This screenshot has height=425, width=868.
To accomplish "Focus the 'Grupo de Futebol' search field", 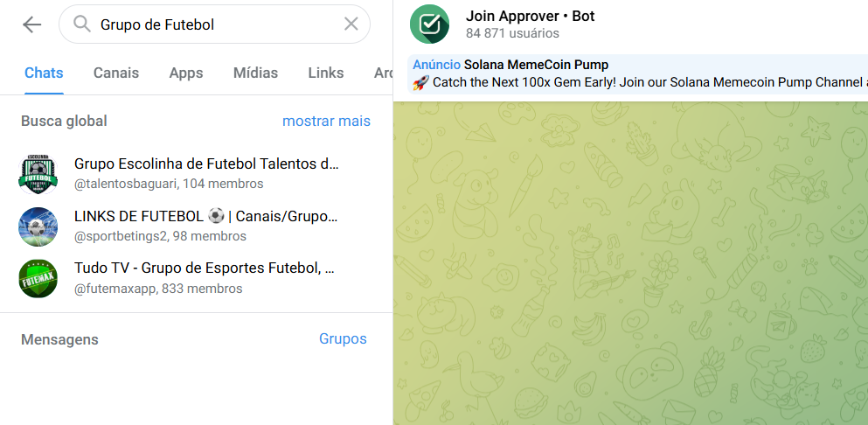I will tap(214, 24).
